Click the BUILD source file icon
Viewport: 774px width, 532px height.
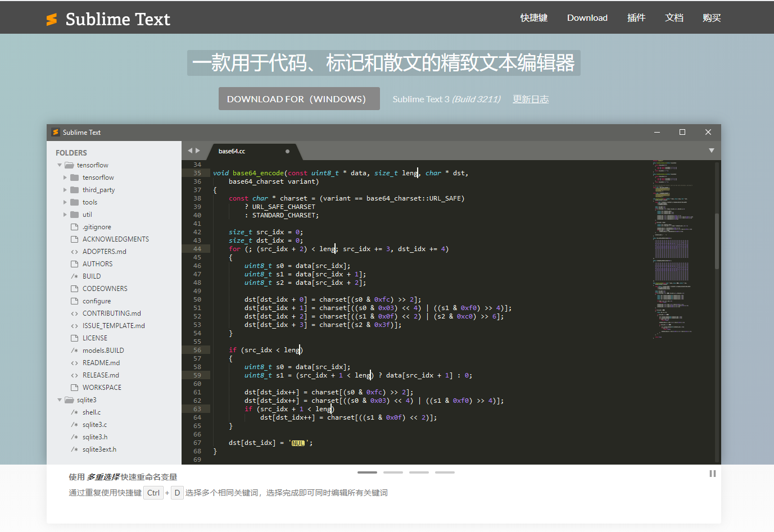coord(74,276)
